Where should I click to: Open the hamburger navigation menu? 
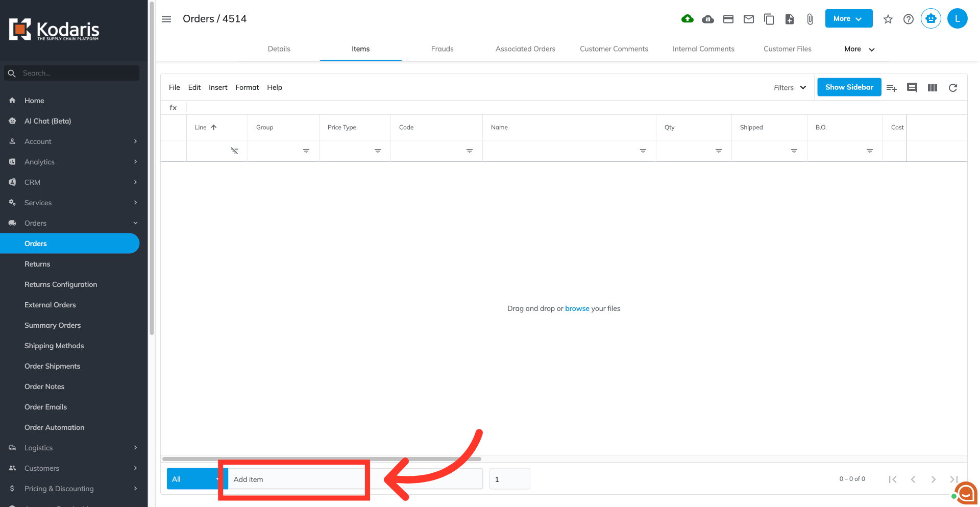click(166, 19)
